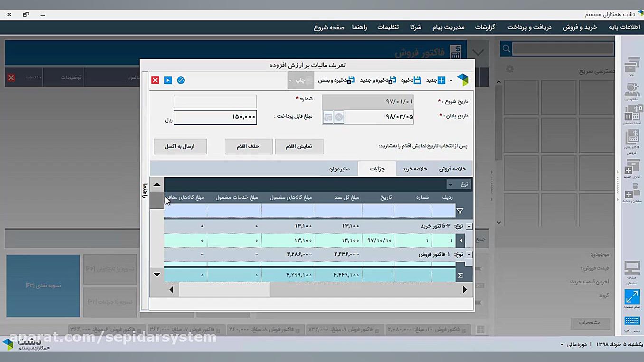The width and height of the screenshot is (644, 362).
Task: Click the red X delete icon in the dialog toolbar
Action: tap(155, 80)
